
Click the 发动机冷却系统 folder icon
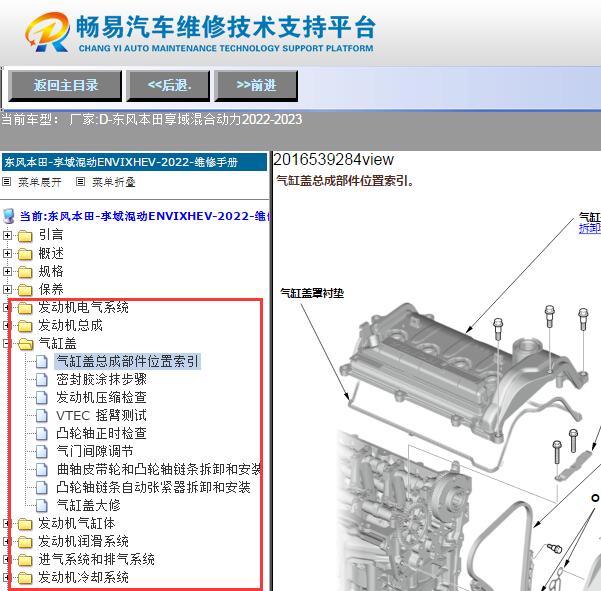point(25,578)
